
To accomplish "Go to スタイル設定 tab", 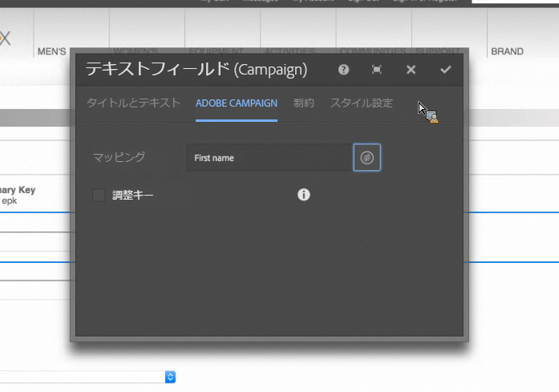I will pos(361,103).
